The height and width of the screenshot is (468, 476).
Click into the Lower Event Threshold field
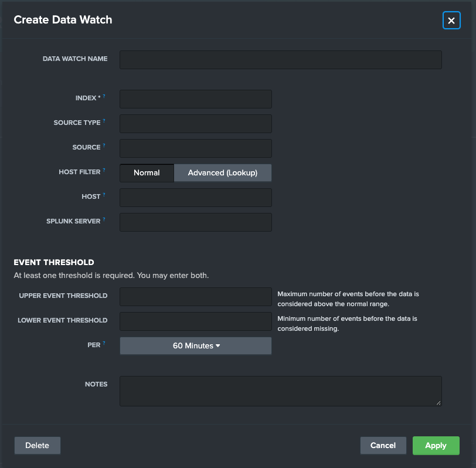coord(196,321)
